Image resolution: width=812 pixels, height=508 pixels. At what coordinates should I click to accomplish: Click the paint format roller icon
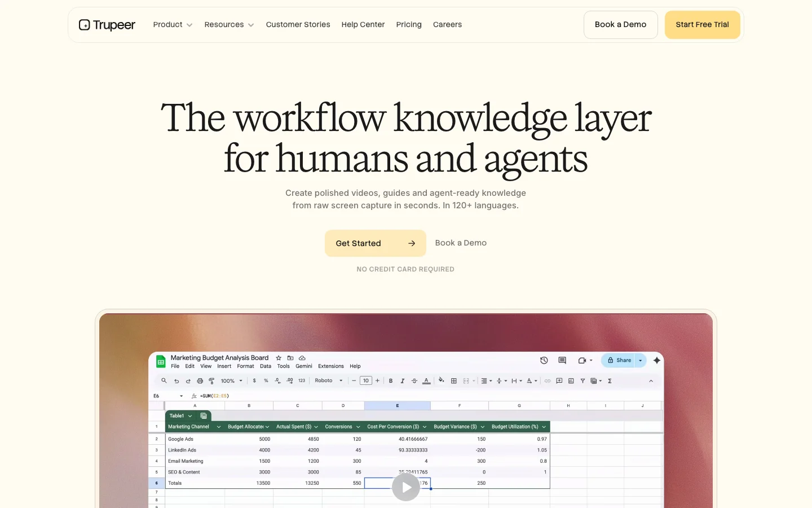click(x=211, y=381)
